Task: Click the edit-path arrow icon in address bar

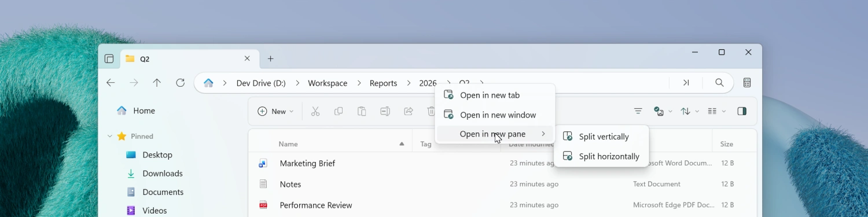Action: 686,83
